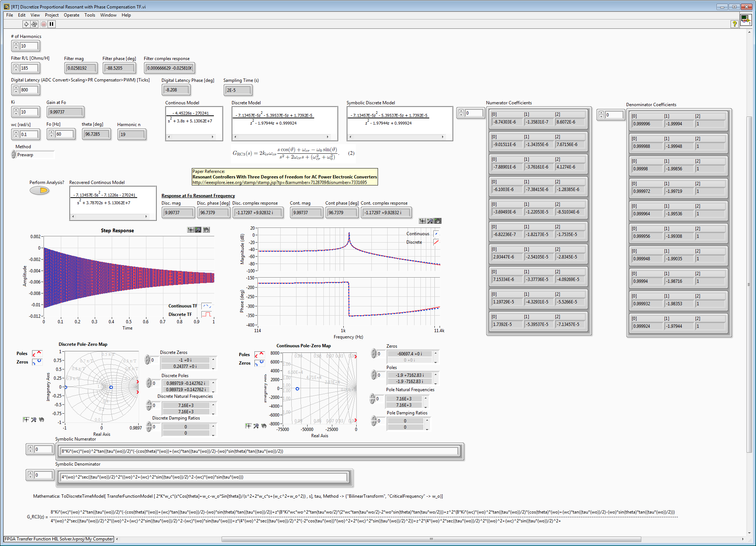
Task: Click right scroll arrow in Recovered Continous Model
Action: tap(146, 216)
